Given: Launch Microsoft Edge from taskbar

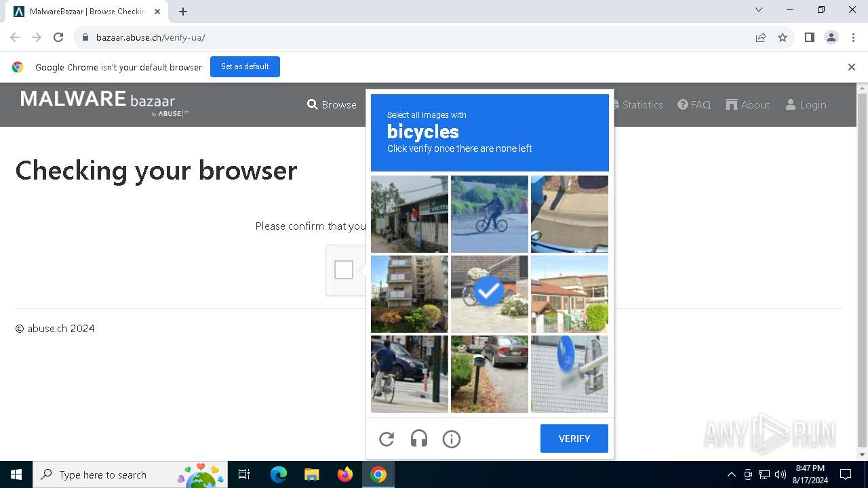Looking at the screenshot, I should coord(278,474).
